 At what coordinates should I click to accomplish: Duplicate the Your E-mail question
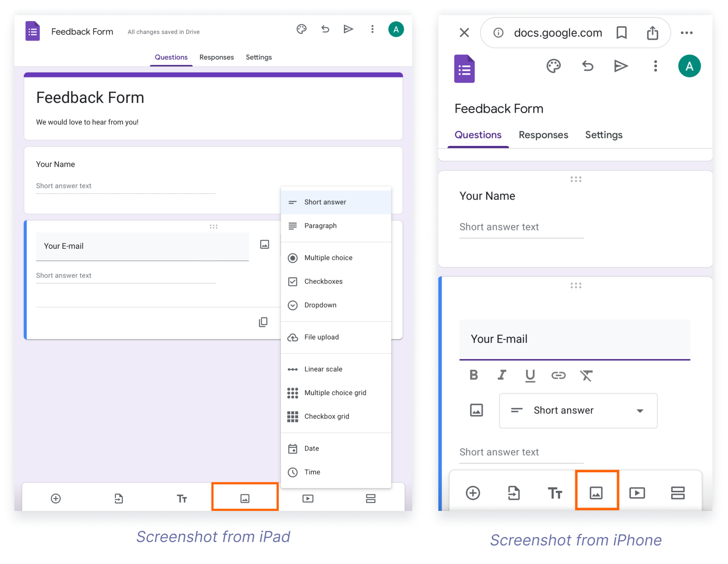[263, 322]
